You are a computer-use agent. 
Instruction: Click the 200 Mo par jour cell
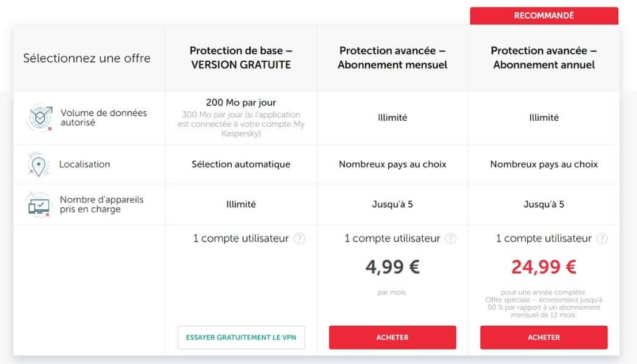click(x=240, y=102)
